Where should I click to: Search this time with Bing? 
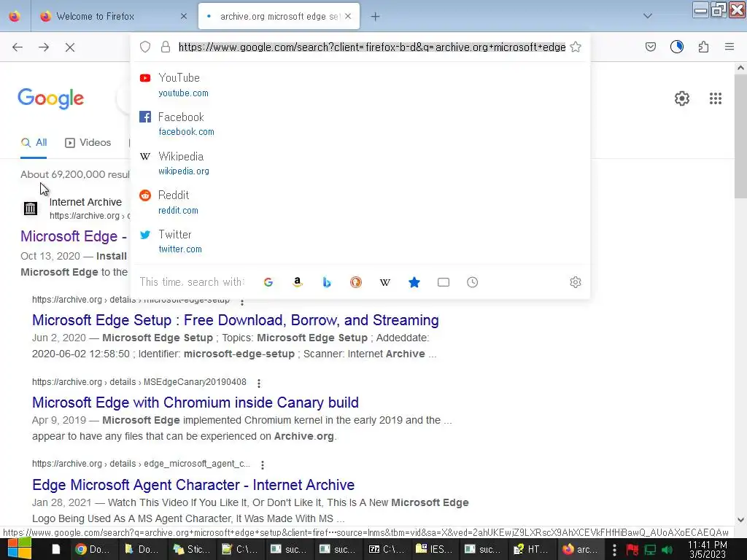(327, 282)
